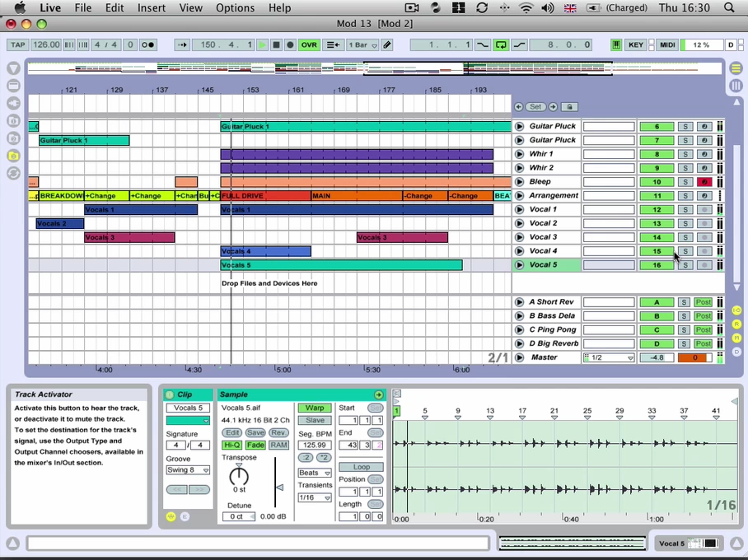Jump to Previous Locator arrow
The image size is (748, 560).
pyautogui.click(x=518, y=107)
